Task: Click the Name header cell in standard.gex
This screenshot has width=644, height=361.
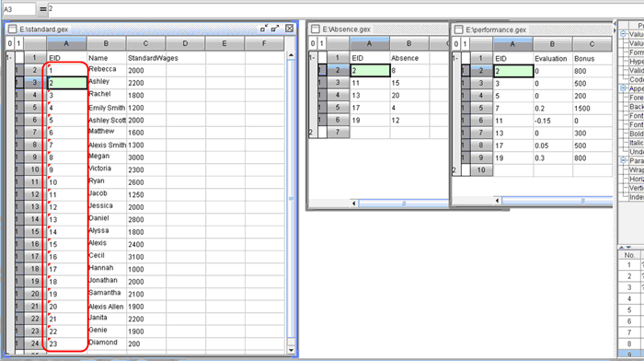Action: click(107, 58)
